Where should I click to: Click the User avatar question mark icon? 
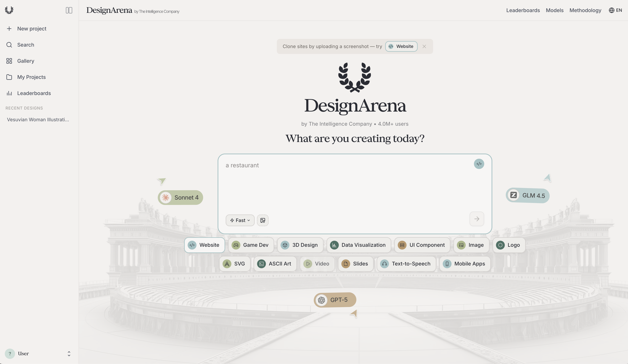coord(10,354)
